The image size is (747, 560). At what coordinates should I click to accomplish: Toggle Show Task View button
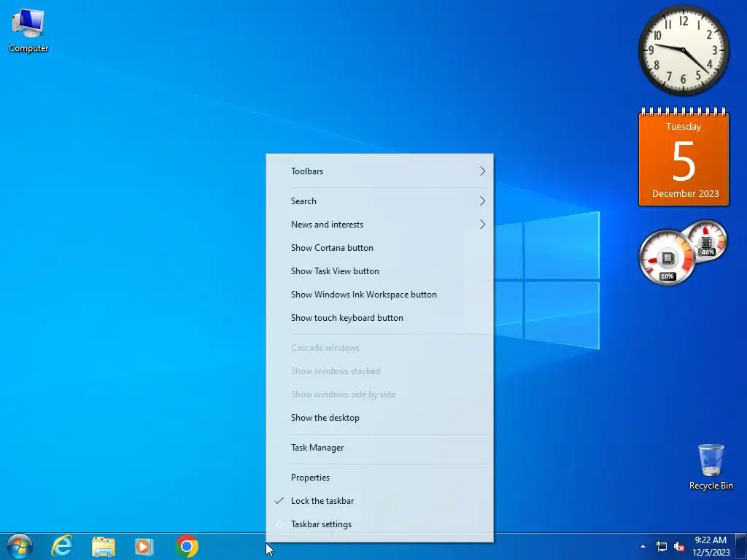pos(379,271)
